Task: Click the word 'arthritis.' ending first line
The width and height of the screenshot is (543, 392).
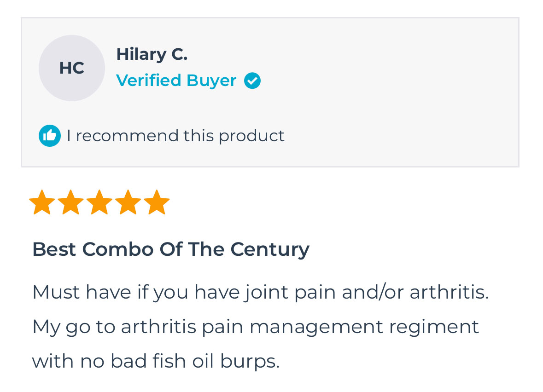Action: coord(449,292)
